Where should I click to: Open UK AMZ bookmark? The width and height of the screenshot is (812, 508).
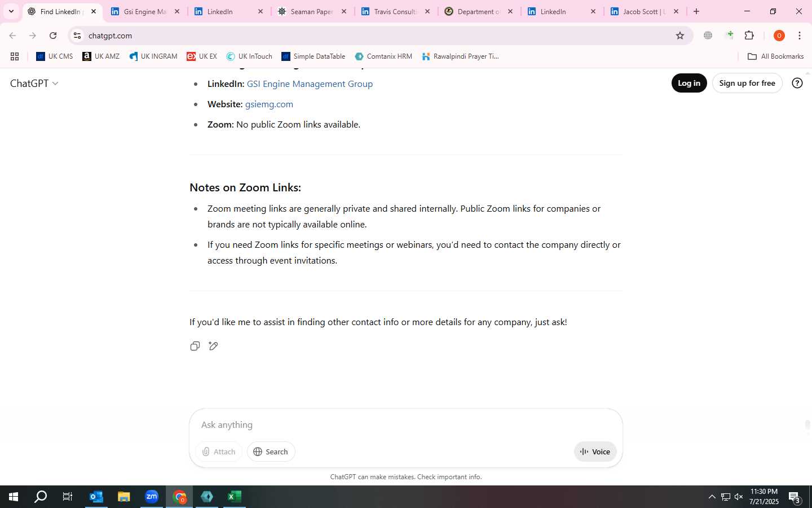point(101,56)
